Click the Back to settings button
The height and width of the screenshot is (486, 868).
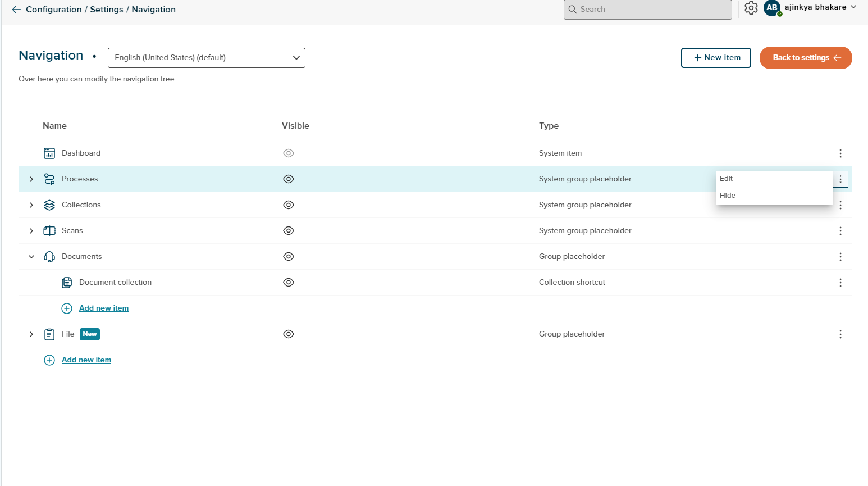(805, 57)
